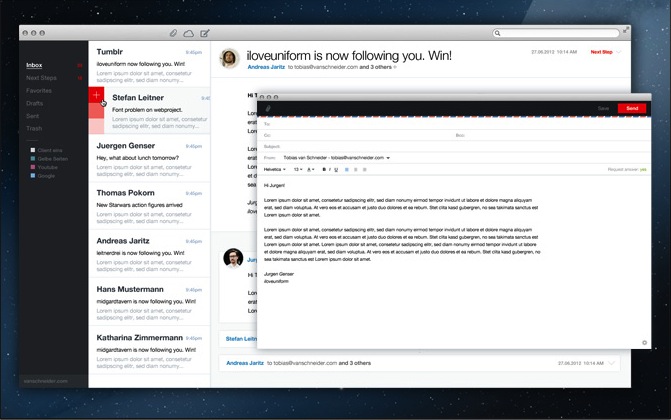Select the blue Google label swatch
This screenshot has width=671, height=420.
coord(33,176)
